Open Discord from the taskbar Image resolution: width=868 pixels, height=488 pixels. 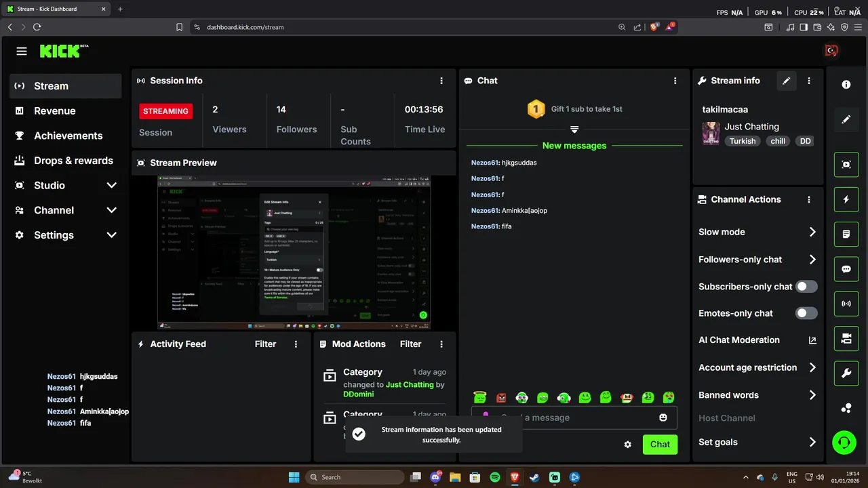435,477
